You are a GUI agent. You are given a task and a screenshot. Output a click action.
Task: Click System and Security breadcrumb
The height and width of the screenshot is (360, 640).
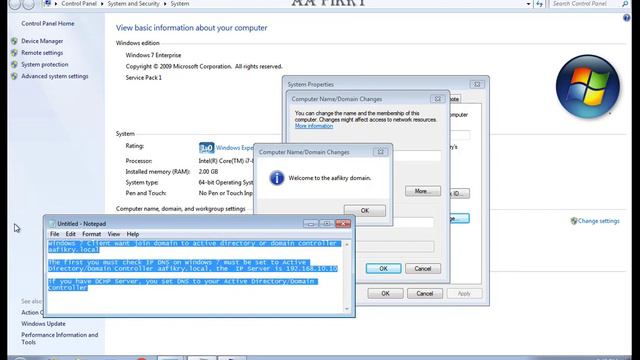coord(133,4)
